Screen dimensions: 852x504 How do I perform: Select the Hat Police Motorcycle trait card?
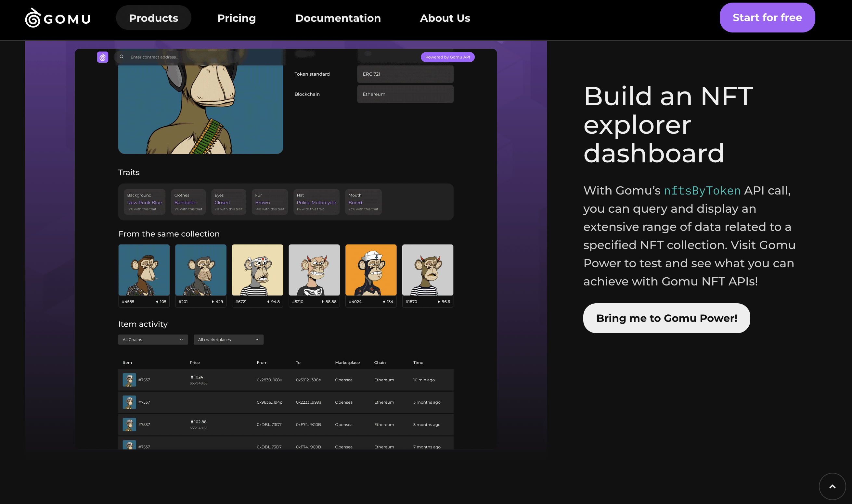[316, 202]
